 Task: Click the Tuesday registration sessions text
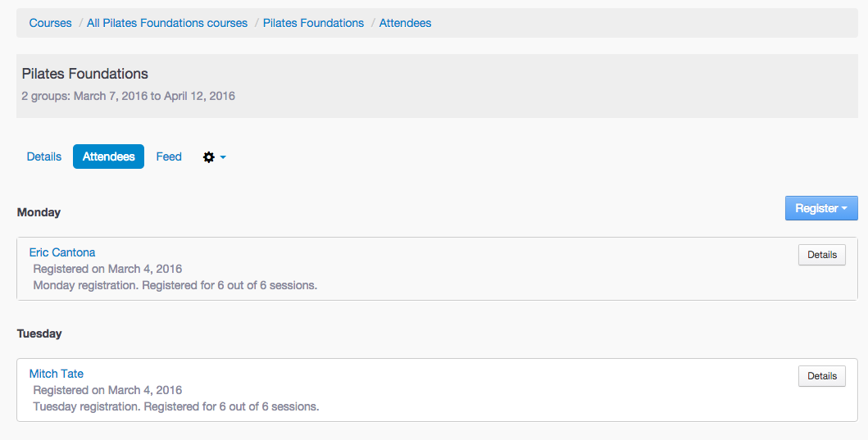[x=175, y=406]
